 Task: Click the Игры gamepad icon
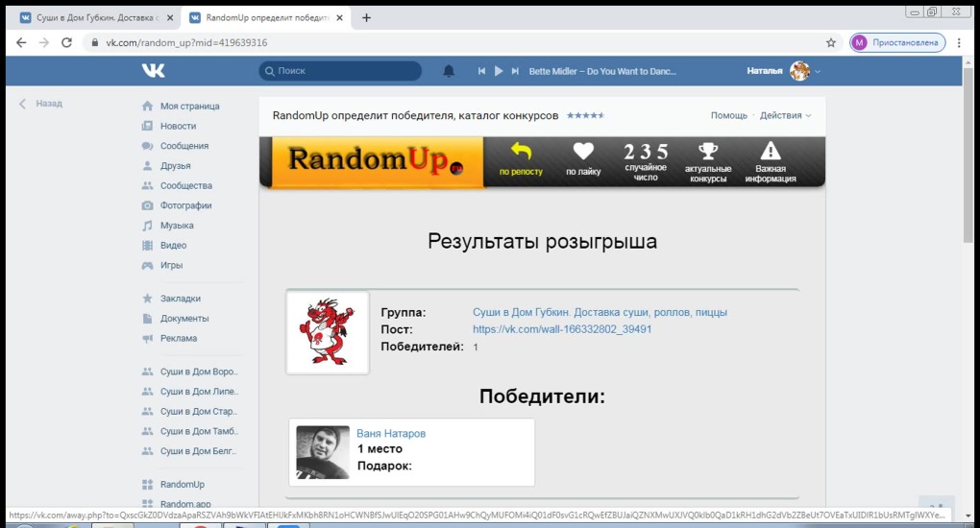147,266
